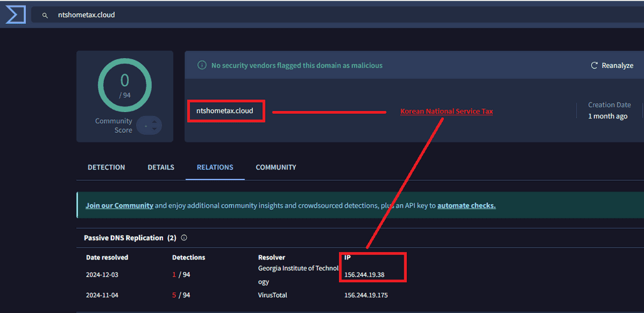
Task: Click 5 / 94 detections for 2024-11-04
Action: tap(181, 295)
